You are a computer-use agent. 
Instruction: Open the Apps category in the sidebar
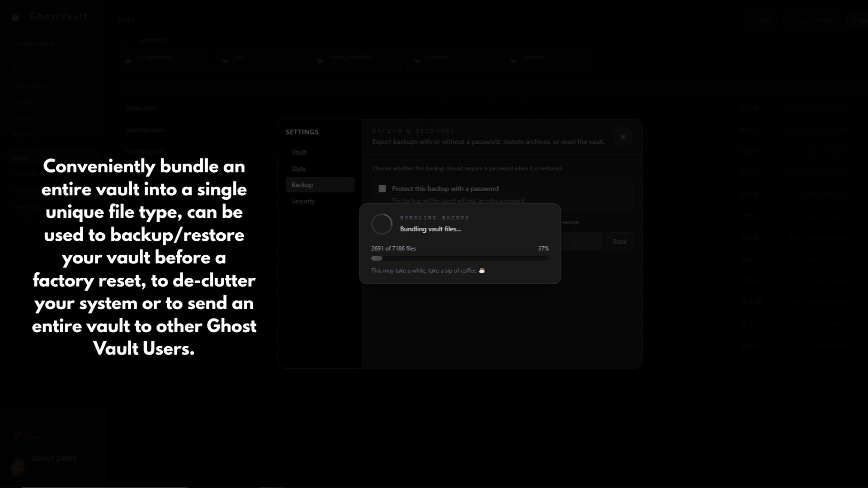(x=20, y=158)
